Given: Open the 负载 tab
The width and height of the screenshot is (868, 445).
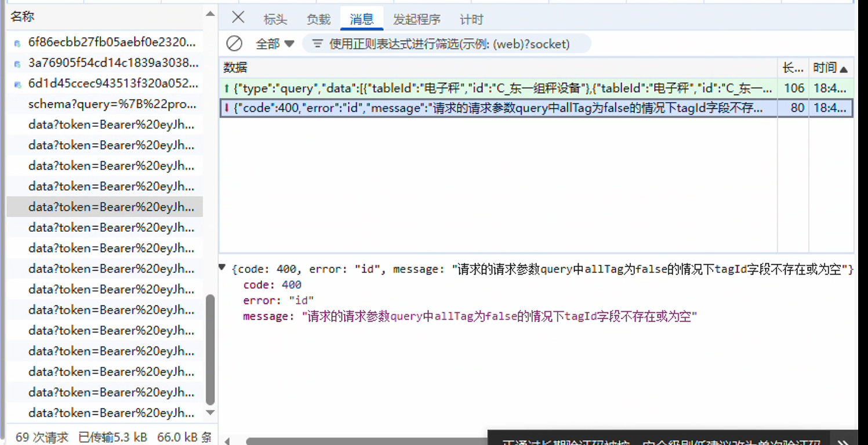Looking at the screenshot, I should (x=318, y=20).
